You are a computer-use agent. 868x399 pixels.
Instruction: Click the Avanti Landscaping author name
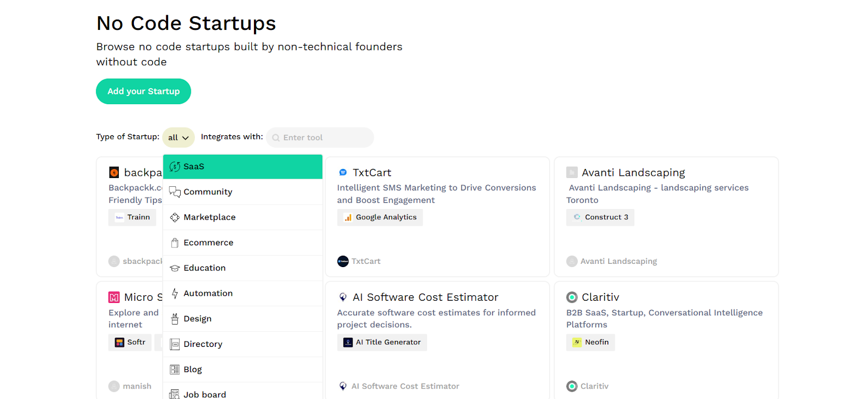pos(618,262)
